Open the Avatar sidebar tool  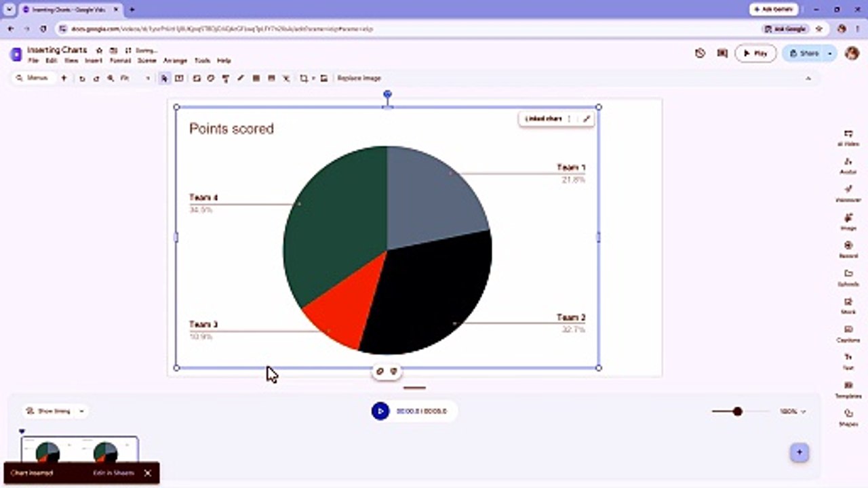[x=848, y=165]
